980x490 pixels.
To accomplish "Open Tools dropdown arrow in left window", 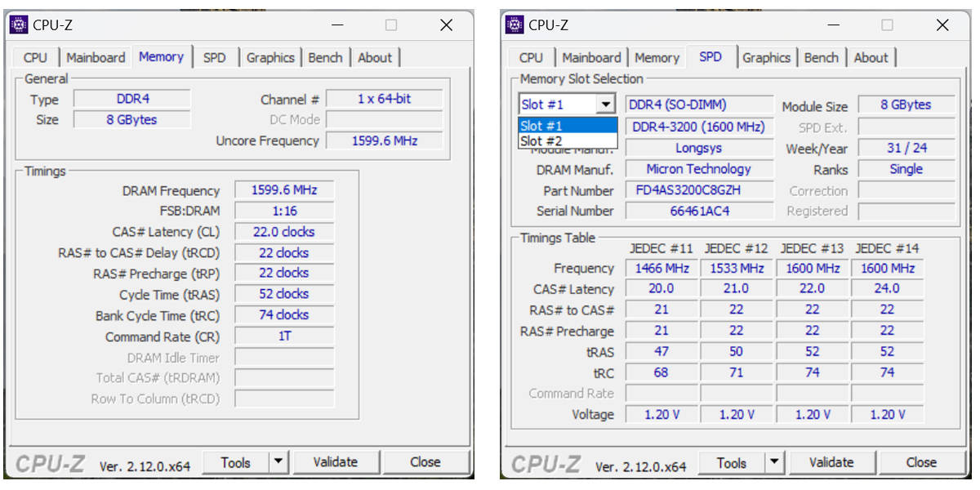I will 278,462.
